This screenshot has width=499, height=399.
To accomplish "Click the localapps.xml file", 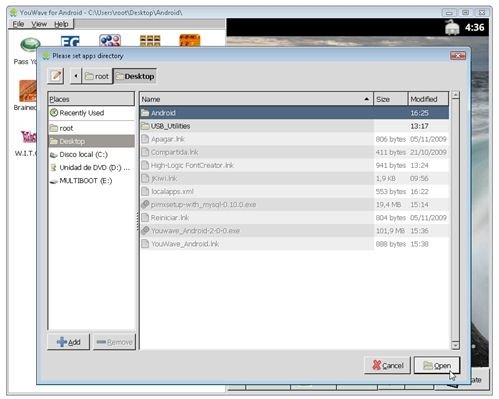I will tap(294, 192).
